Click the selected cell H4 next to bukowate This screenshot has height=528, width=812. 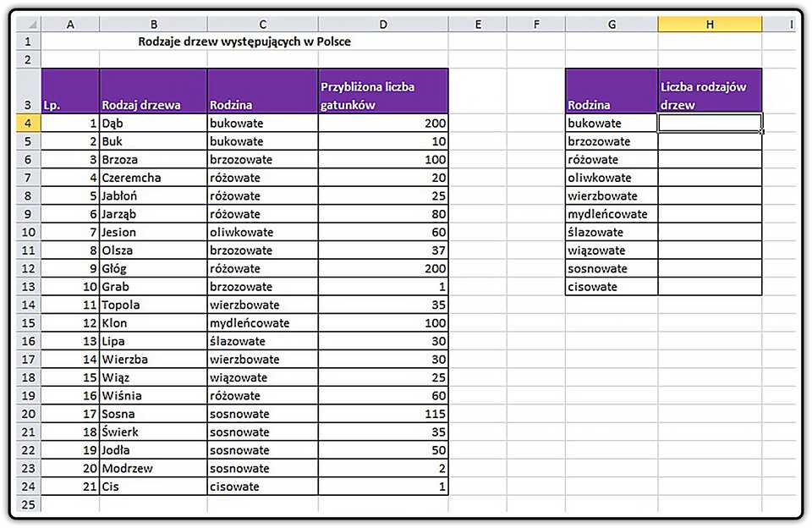tap(710, 123)
